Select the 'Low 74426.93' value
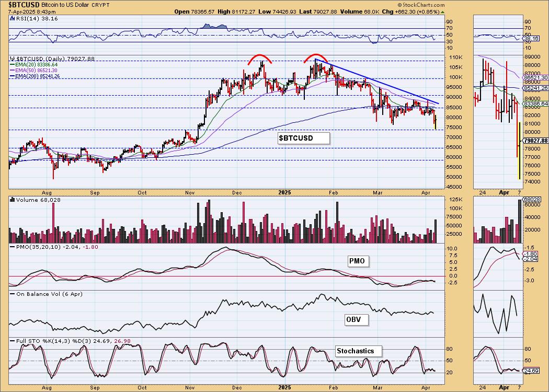549x392 pixels. coord(277,11)
